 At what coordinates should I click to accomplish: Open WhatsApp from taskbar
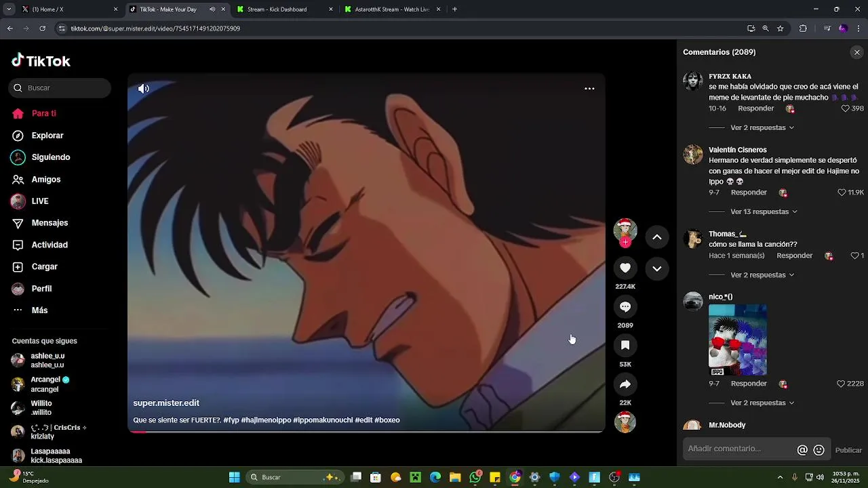pos(475,477)
